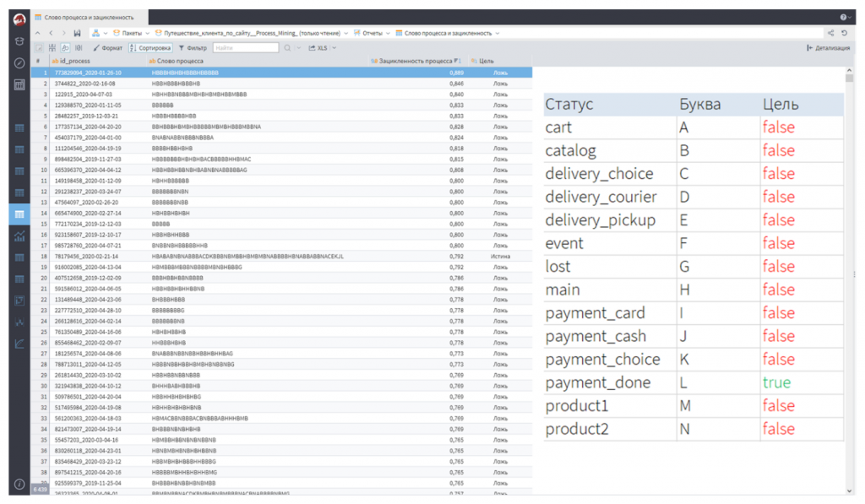The height and width of the screenshot is (504, 865).
Task: Click the payment_done status in the legend table
Action: 597,382
